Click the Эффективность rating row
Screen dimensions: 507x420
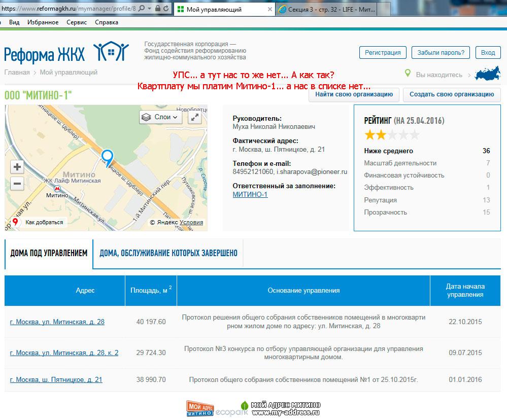point(427,187)
